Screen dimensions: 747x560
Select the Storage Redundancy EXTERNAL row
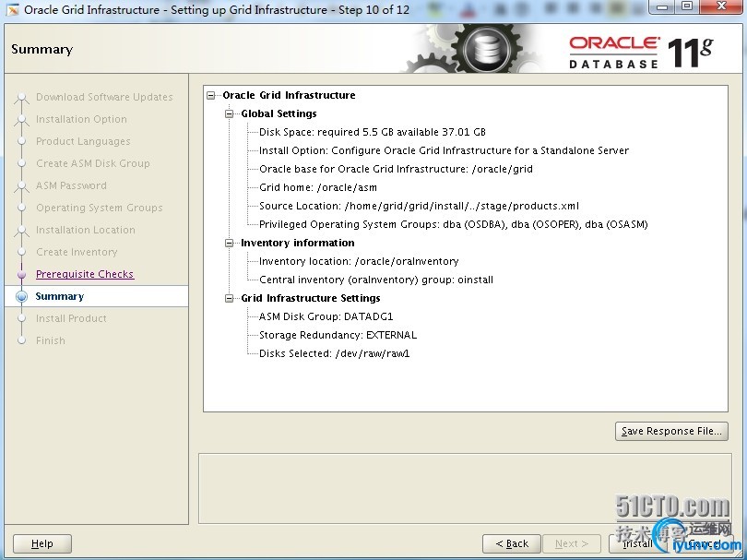(338, 336)
